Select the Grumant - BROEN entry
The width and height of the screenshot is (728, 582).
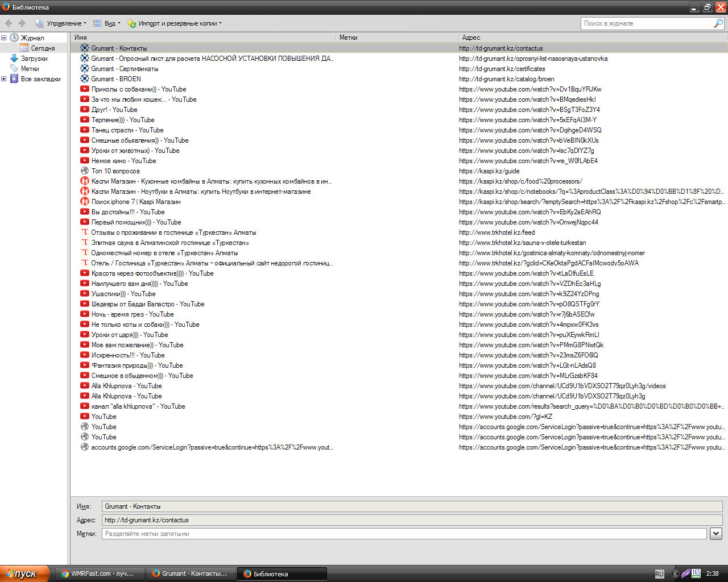coord(399,79)
